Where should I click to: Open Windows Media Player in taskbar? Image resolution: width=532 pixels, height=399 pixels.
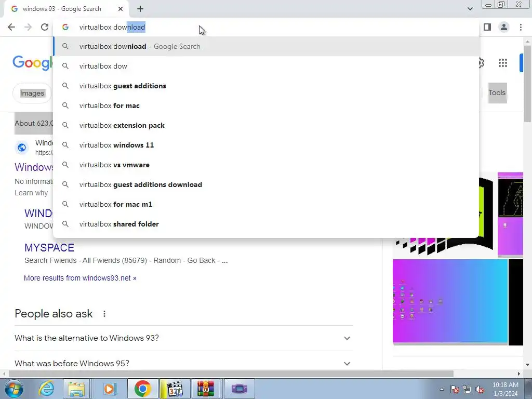pos(109,389)
